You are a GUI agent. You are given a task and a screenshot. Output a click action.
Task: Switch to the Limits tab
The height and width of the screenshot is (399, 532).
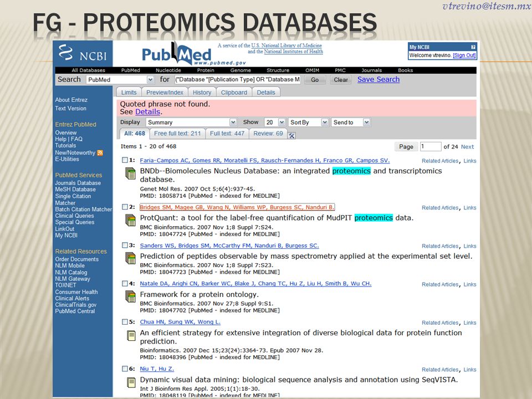[x=129, y=93]
